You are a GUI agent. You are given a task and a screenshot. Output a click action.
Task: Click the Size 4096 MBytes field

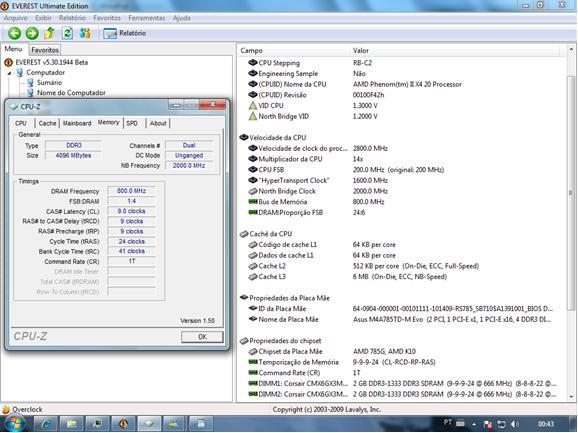[x=73, y=156]
